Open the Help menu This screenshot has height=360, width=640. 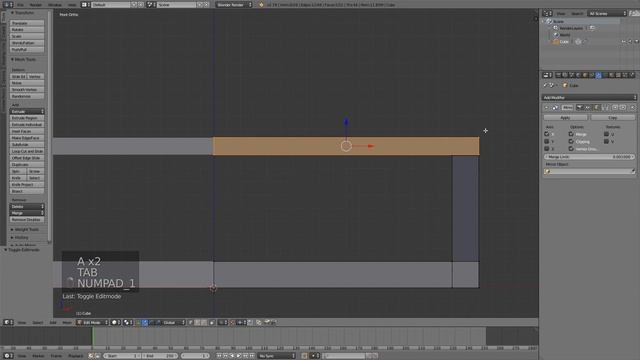(x=72, y=5)
